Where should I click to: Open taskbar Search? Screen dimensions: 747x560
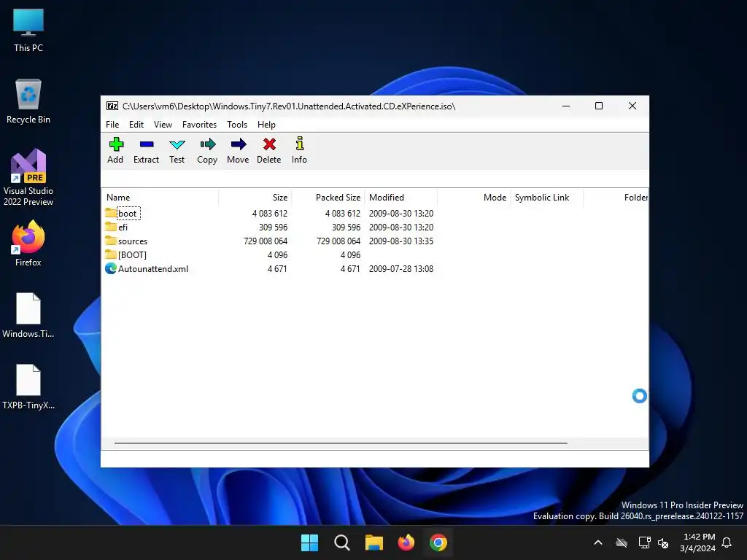[341, 542]
